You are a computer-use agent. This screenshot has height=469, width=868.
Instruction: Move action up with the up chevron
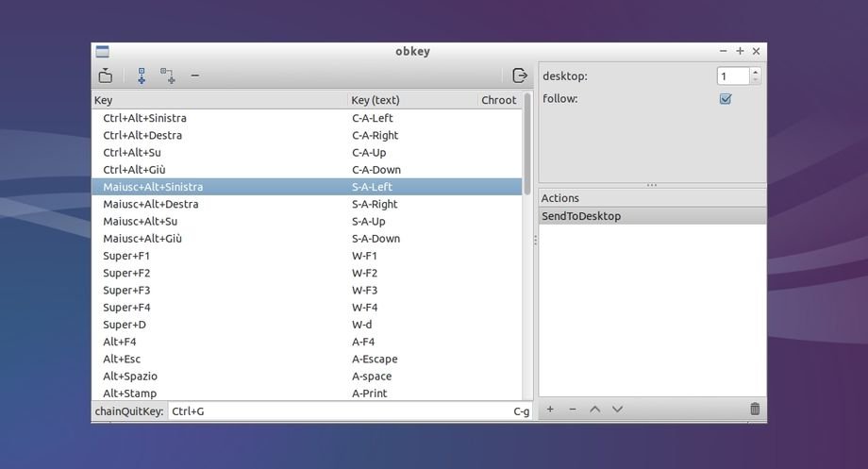pyautogui.click(x=594, y=409)
